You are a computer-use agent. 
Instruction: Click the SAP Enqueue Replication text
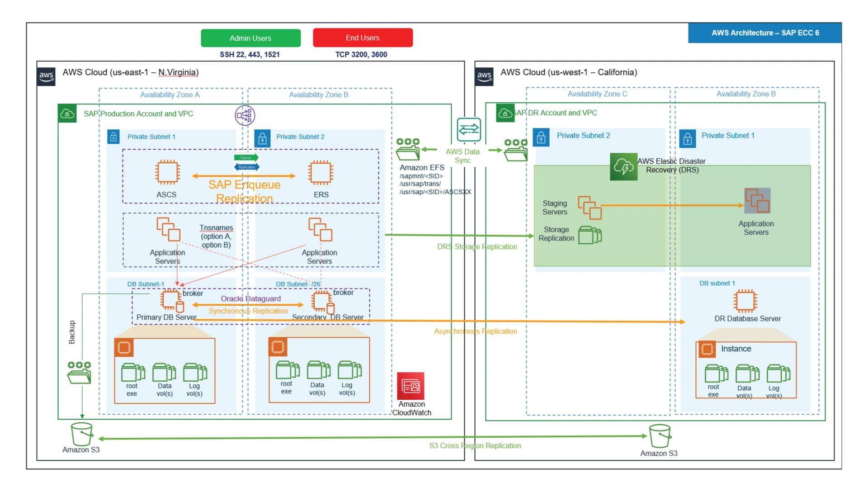[x=244, y=191]
